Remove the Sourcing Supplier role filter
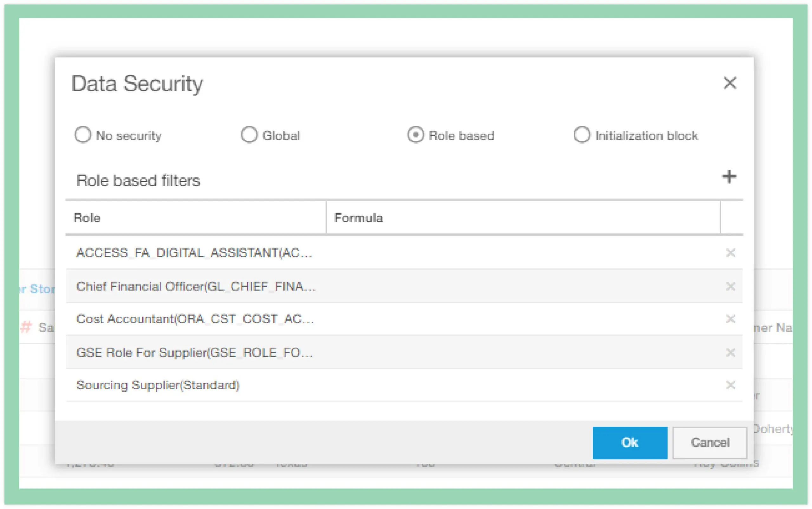This screenshot has width=812, height=509. tap(730, 385)
